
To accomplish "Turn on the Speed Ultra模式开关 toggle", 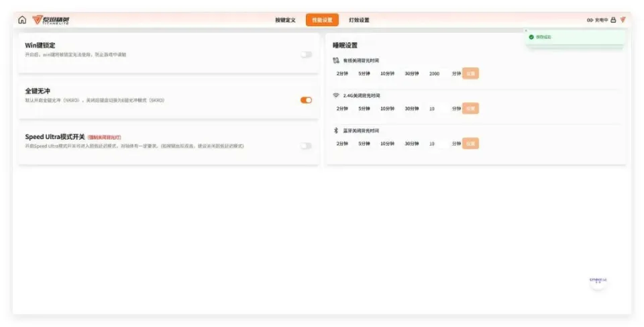I will (x=306, y=146).
